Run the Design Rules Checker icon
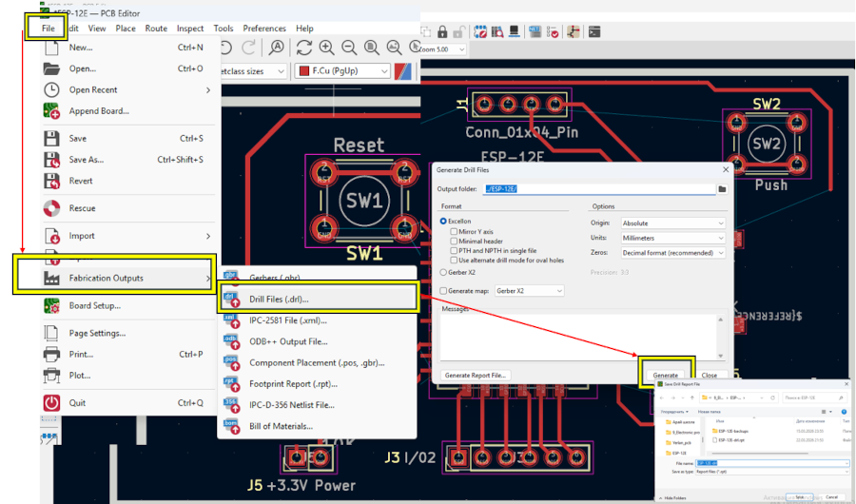 click(x=553, y=31)
